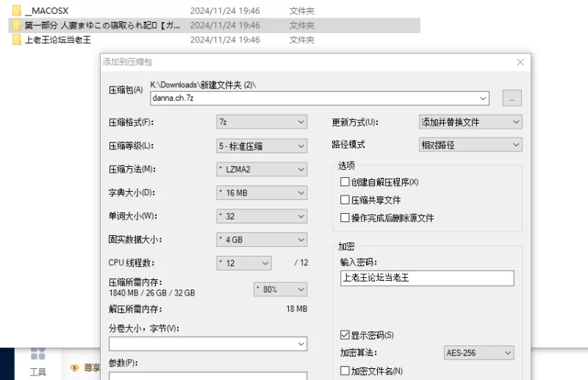588x380 pixels.
Task: Click the 1840 MB / 26 GB memory value
Action: click(152, 293)
